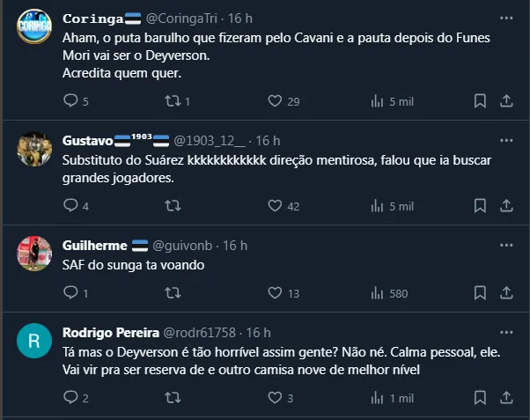Like Rodrigo Pereira's tweet about Deyverson
The height and width of the screenshot is (420, 530).
click(274, 398)
